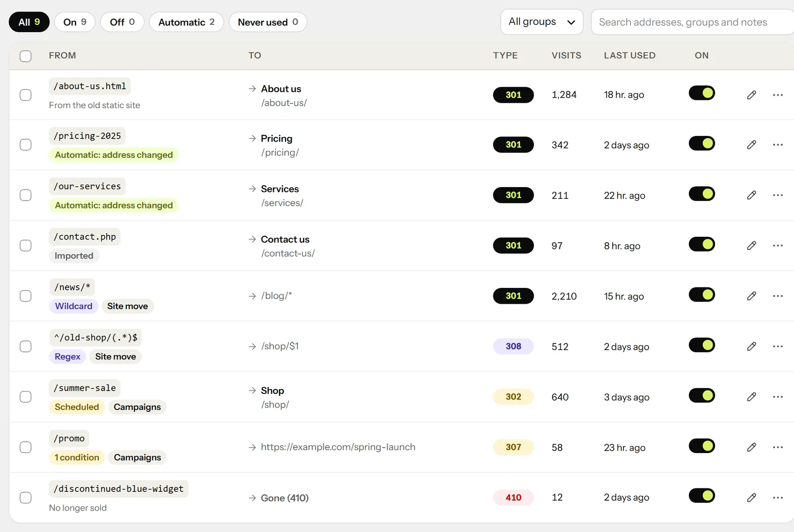Filter by On redirects

(x=75, y=22)
